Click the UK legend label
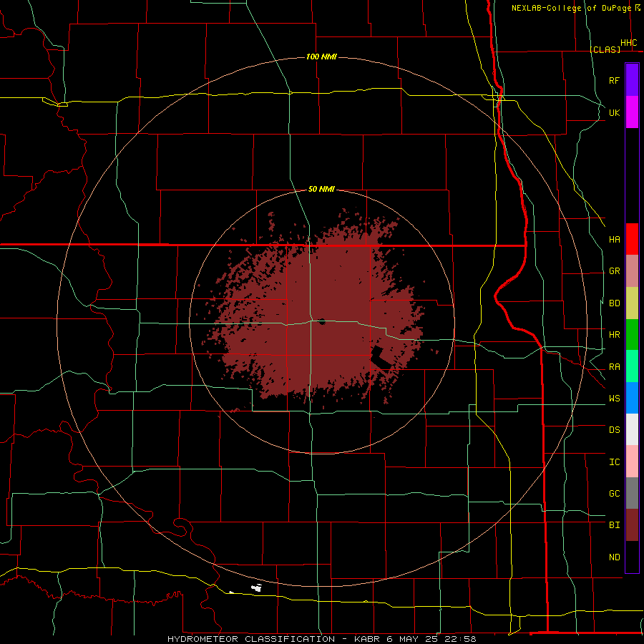The width and height of the screenshot is (644, 644). coord(614,112)
